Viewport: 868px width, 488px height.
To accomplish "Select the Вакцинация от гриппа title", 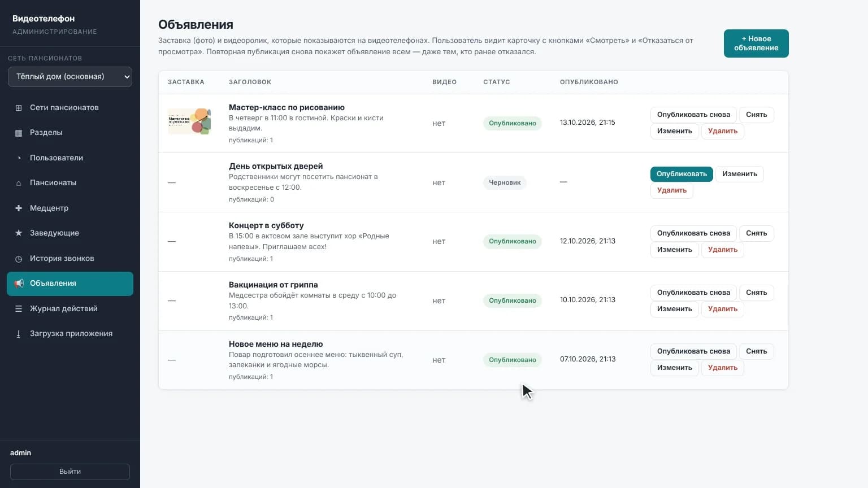I will [273, 285].
